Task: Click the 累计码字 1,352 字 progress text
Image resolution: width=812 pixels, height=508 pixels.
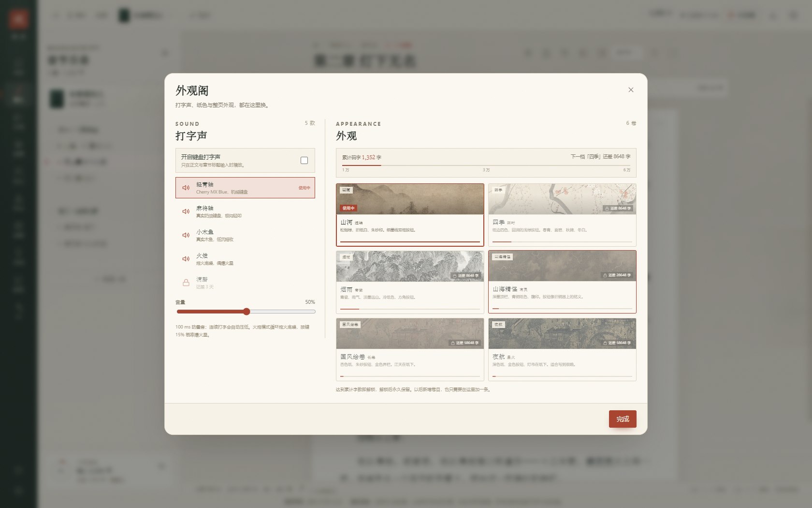Action: [x=362, y=157]
